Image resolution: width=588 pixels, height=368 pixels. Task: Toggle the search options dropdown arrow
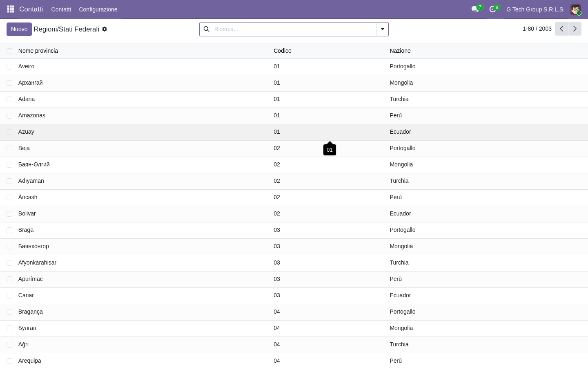pos(382,29)
